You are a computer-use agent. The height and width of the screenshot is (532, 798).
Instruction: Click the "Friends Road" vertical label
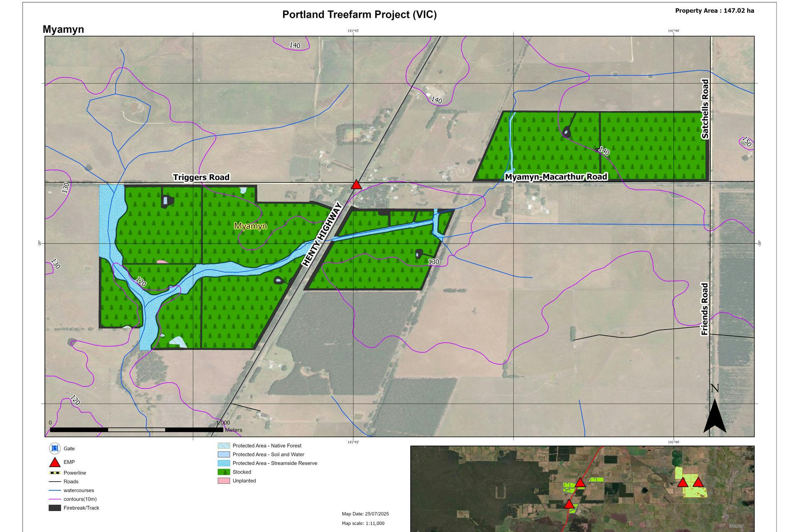tap(704, 309)
